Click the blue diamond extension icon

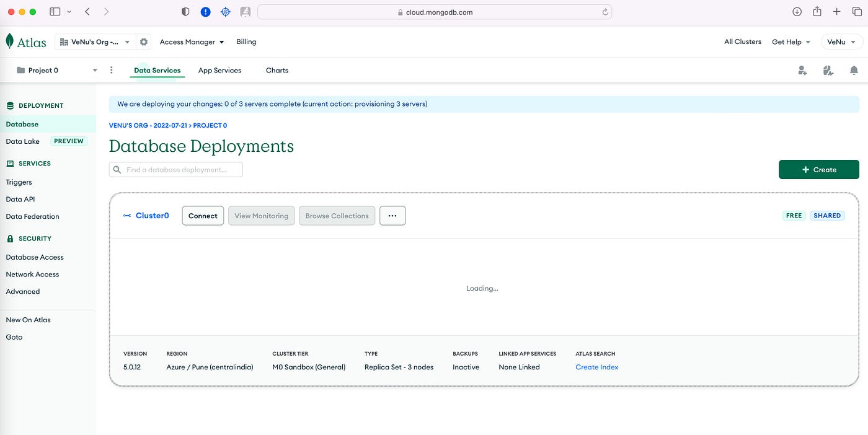226,12
